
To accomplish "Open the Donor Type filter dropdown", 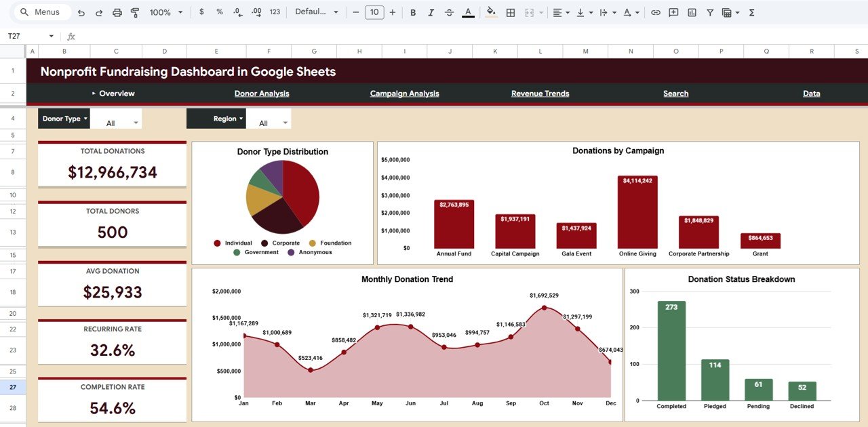I will [64, 118].
